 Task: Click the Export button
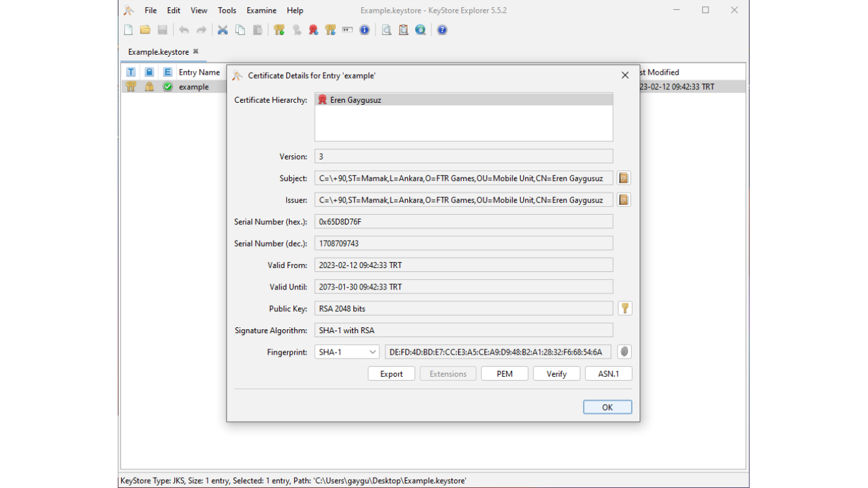click(x=392, y=374)
